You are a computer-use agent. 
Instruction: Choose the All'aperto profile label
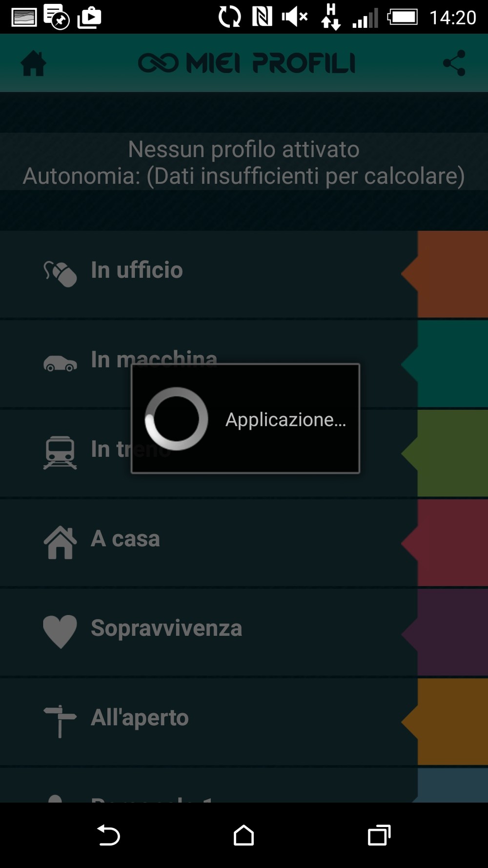140,718
